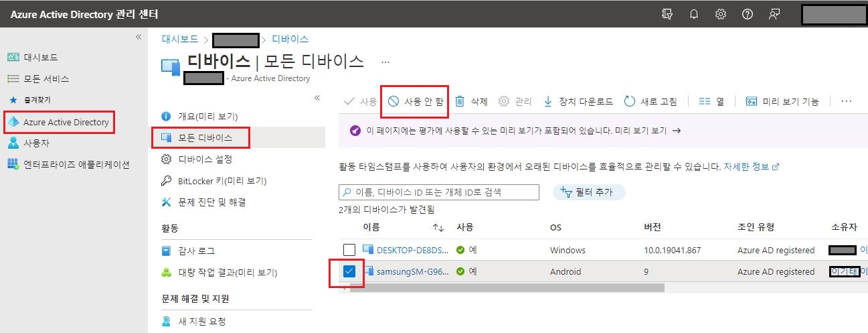Sort by the 이름 column arrows
Image resolution: width=868 pixels, height=333 pixels.
pos(438,228)
